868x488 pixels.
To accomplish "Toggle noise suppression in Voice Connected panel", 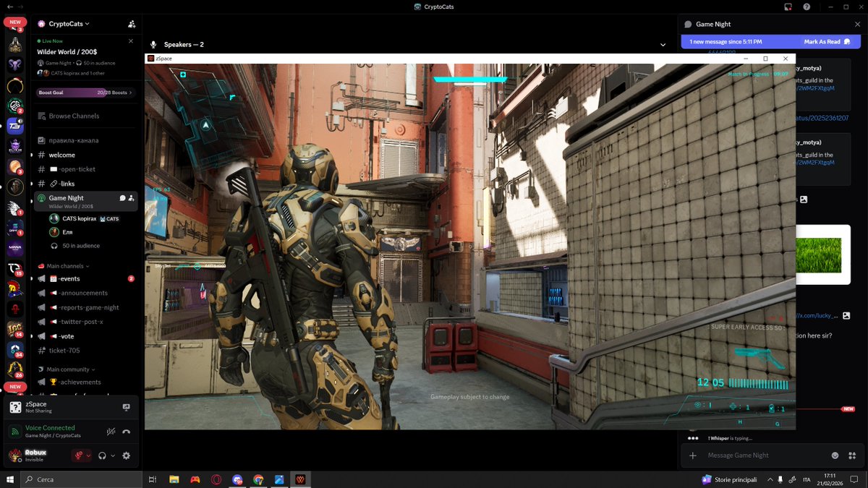I will click(x=111, y=432).
